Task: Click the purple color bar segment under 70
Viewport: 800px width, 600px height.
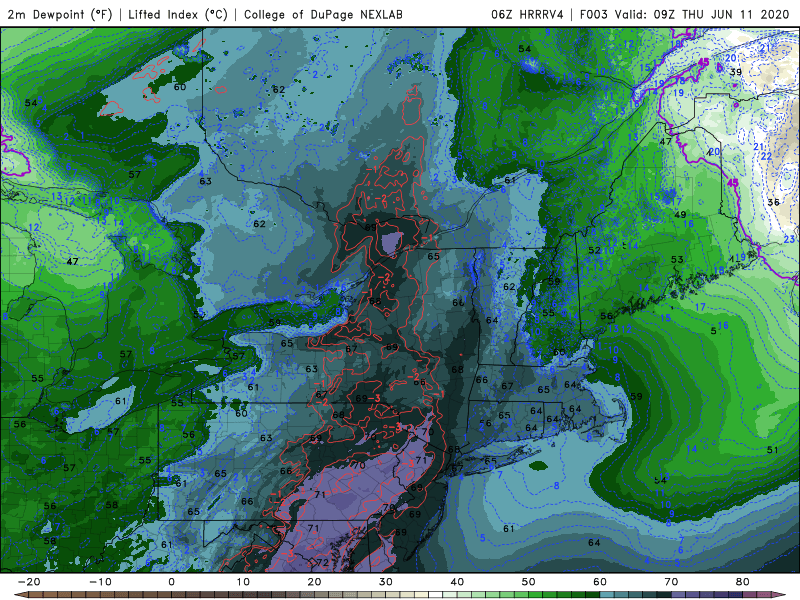Action: [677, 595]
